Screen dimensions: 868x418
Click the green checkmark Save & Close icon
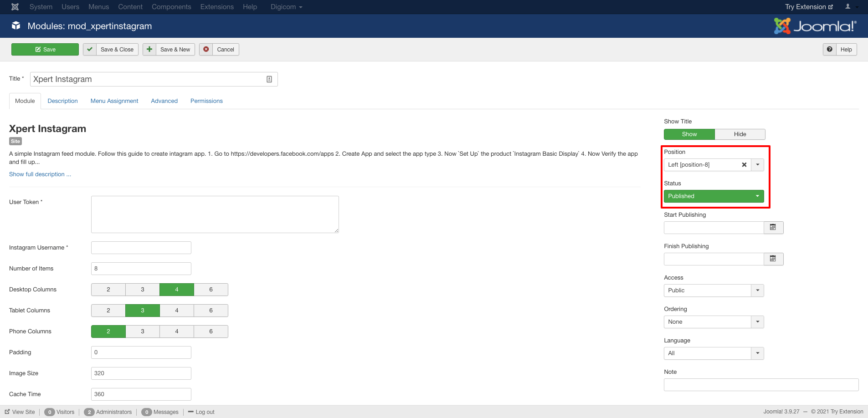point(90,49)
